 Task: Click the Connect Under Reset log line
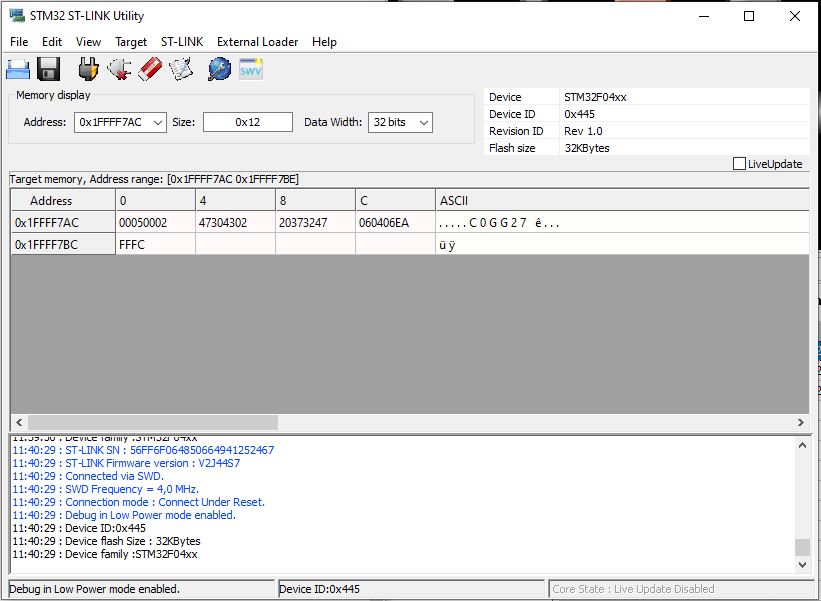coord(139,502)
